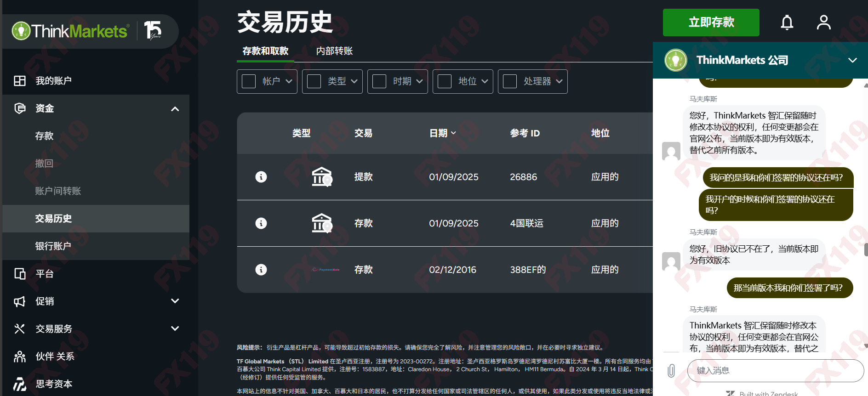The width and height of the screenshot is (868, 396).
Task: Open 银行账户 in the sidebar
Action: coord(53,246)
